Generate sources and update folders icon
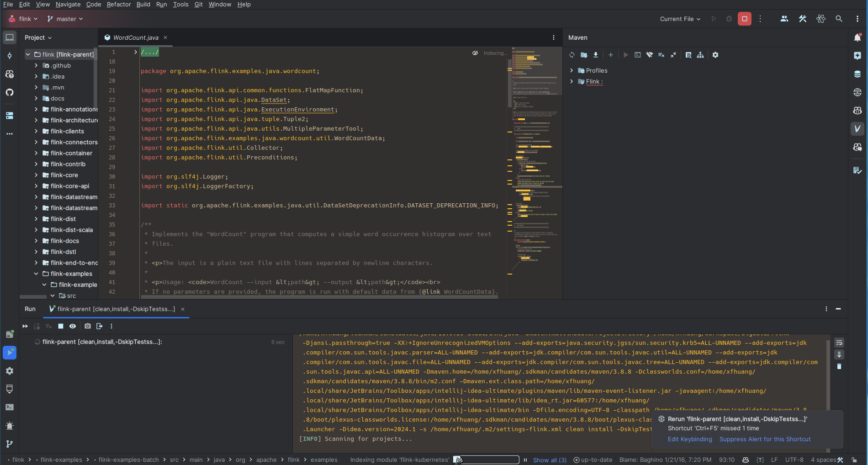 tap(584, 55)
